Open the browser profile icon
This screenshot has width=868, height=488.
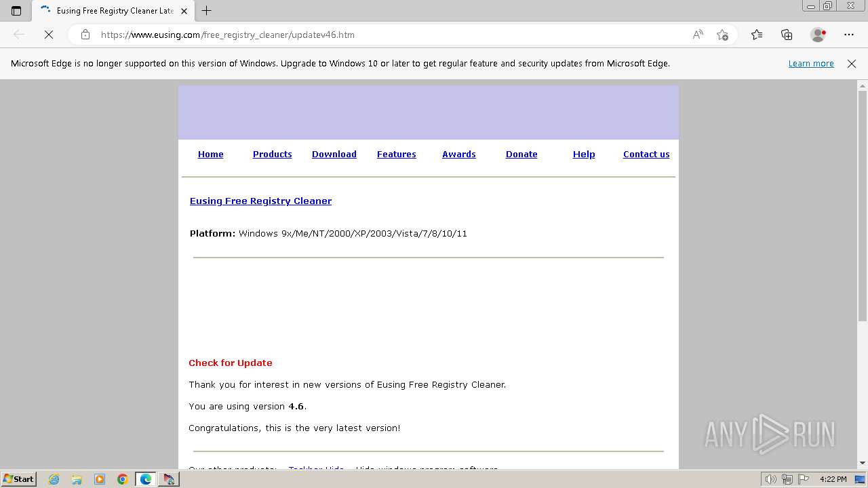(818, 35)
